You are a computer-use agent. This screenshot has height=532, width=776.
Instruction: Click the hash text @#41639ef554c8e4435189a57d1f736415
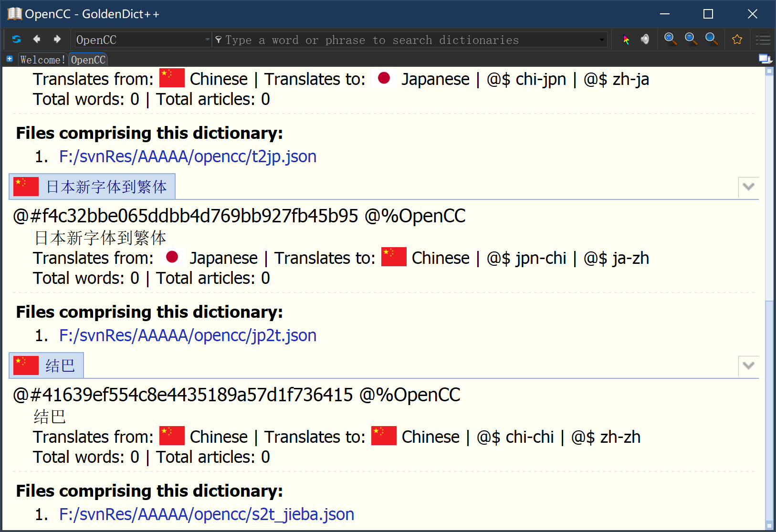pyautogui.click(x=183, y=395)
